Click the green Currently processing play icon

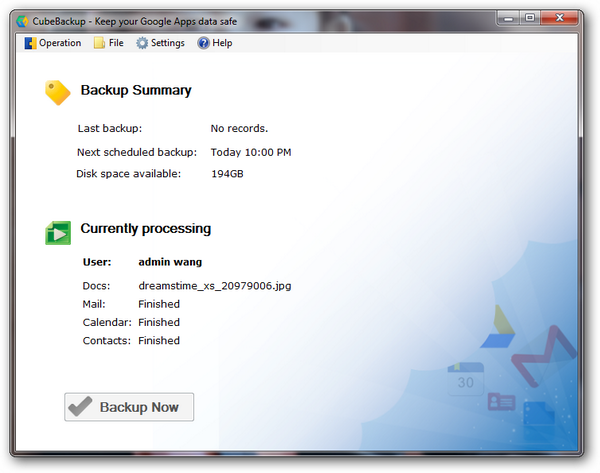pyautogui.click(x=58, y=232)
